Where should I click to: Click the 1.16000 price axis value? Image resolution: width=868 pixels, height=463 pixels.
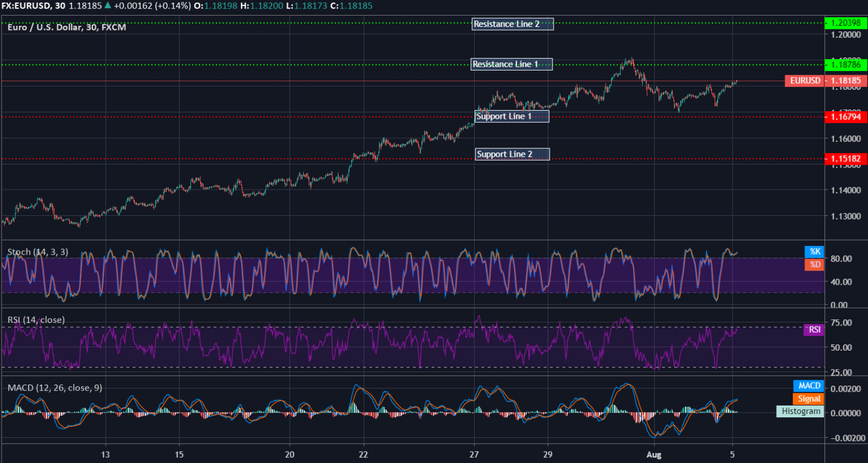(x=846, y=139)
